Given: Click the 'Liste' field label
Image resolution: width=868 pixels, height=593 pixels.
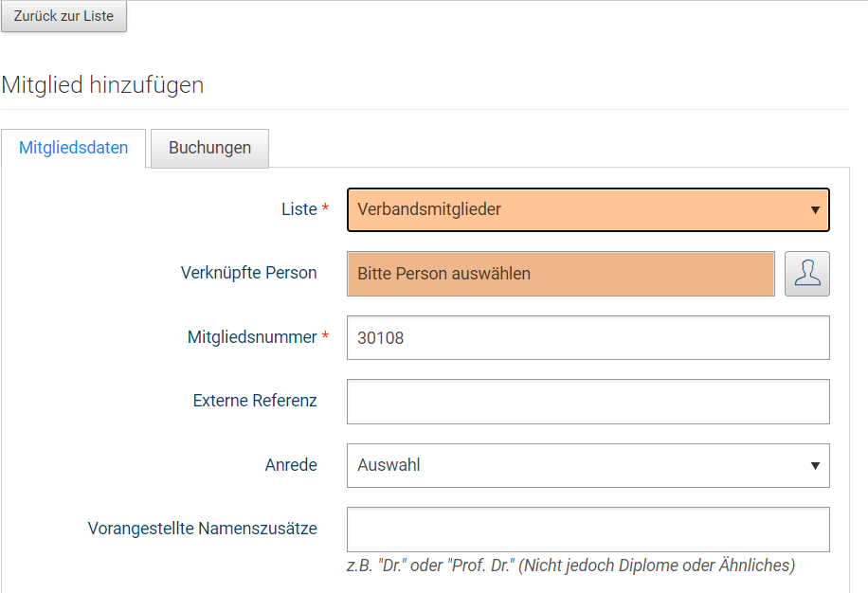Looking at the screenshot, I should pyautogui.click(x=298, y=209).
